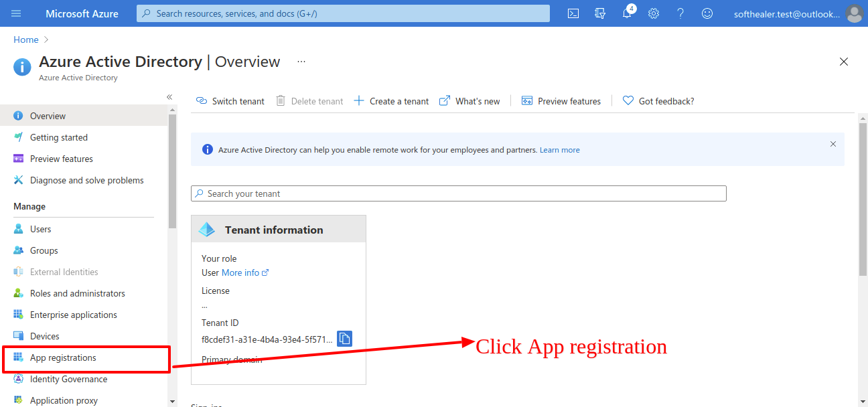Click the info icon in the banner
Viewport: 868px width, 407px height.
(x=208, y=149)
